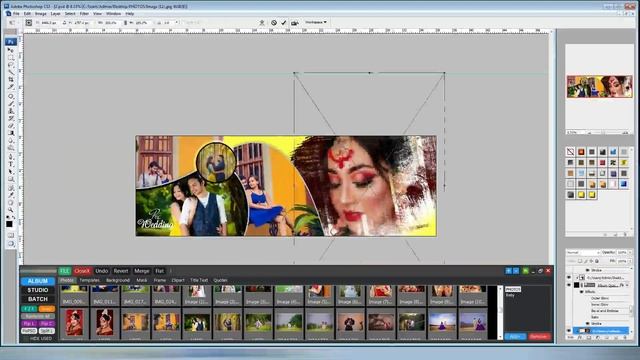Cancel the transform with circle-slash icon
Screen dimensions: 640x360
point(274,23)
